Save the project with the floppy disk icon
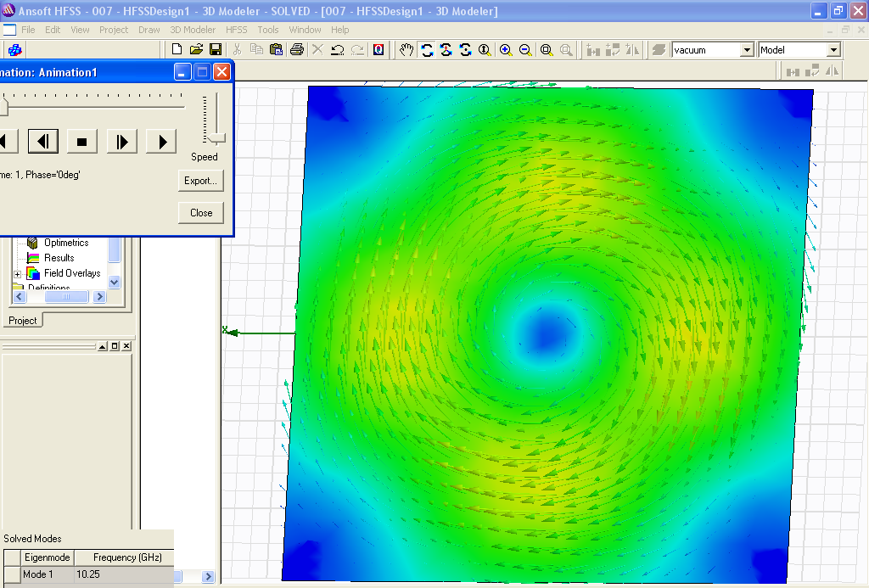 [x=216, y=50]
